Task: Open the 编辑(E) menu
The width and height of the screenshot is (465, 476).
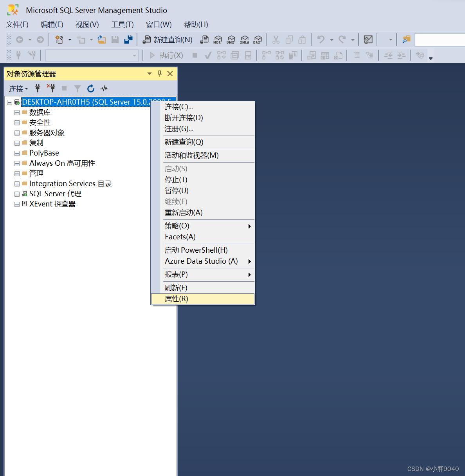Action: click(x=52, y=24)
